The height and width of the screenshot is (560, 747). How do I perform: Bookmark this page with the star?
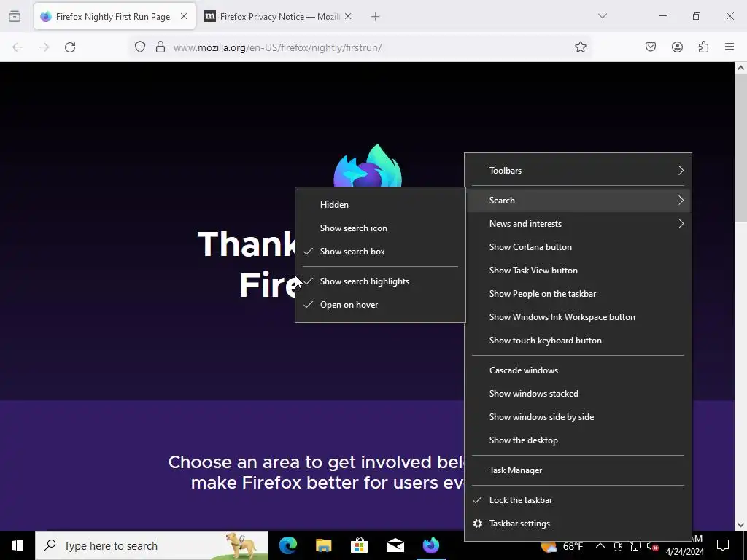(x=580, y=47)
